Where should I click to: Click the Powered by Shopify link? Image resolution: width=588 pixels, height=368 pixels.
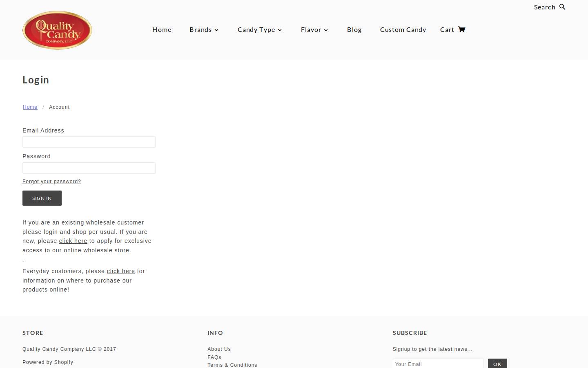[x=48, y=362]
